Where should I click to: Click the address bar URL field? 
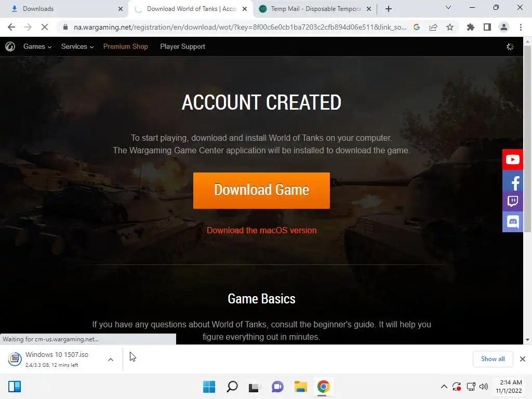240,27
